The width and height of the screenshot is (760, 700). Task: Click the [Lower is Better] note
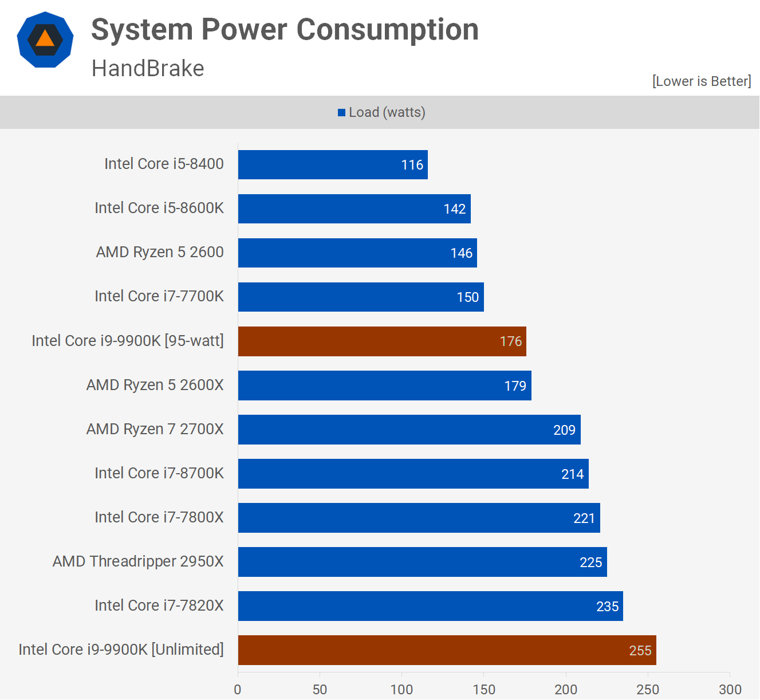click(x=702, y=81)
